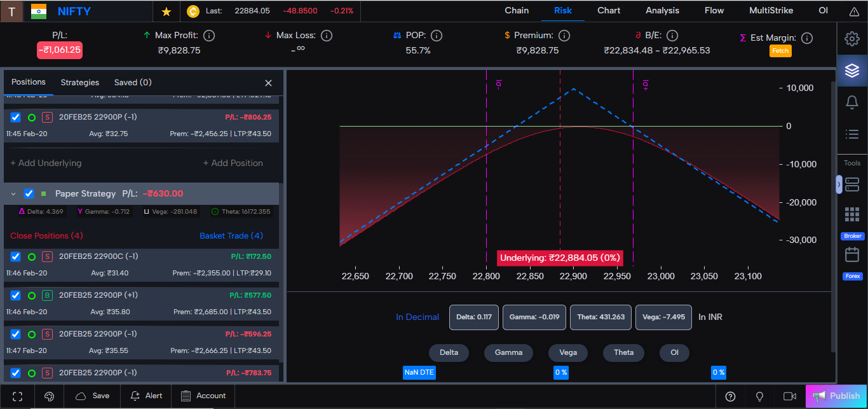Enter fullscreen using the bottom-left expand icon

pos(17,396)
